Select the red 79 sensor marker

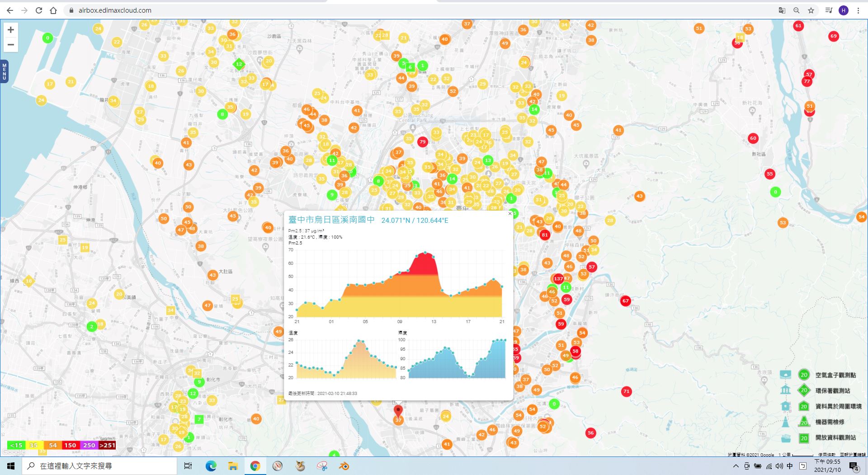pos(422,141)
